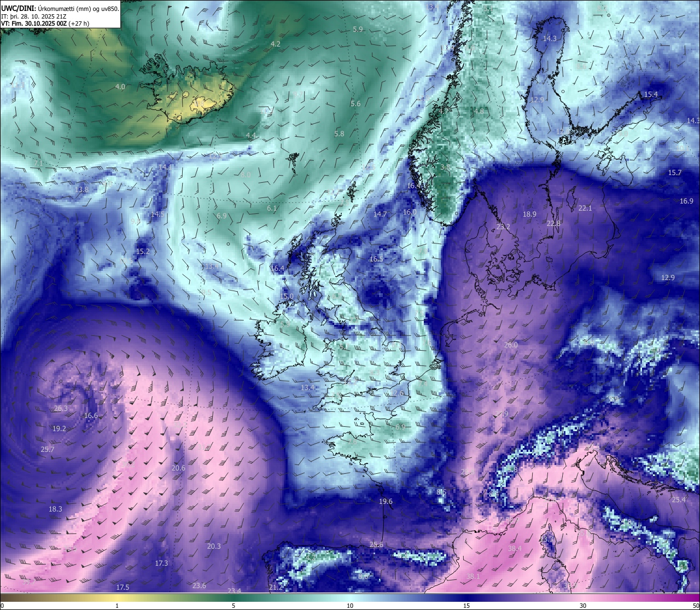Click the '15' tick label under the color scale
Image resolution: width=700 pixels, height=610 pixels.
(x=466, y=606)
